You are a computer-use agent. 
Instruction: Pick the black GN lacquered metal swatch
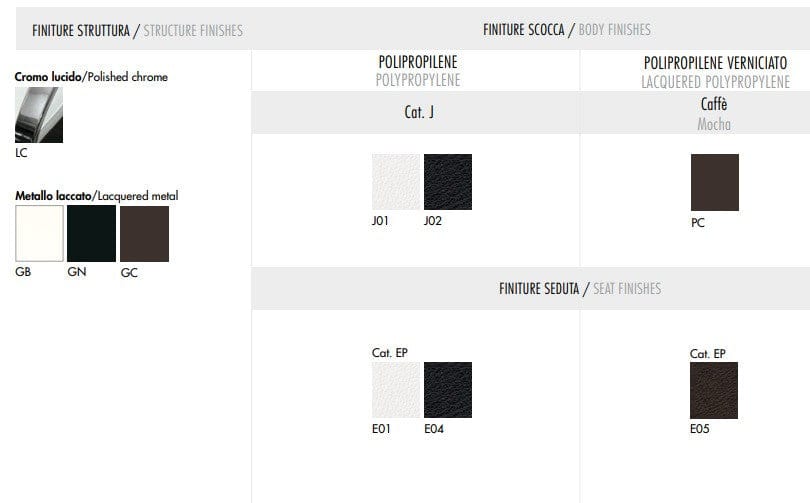[x=91, y=234]
